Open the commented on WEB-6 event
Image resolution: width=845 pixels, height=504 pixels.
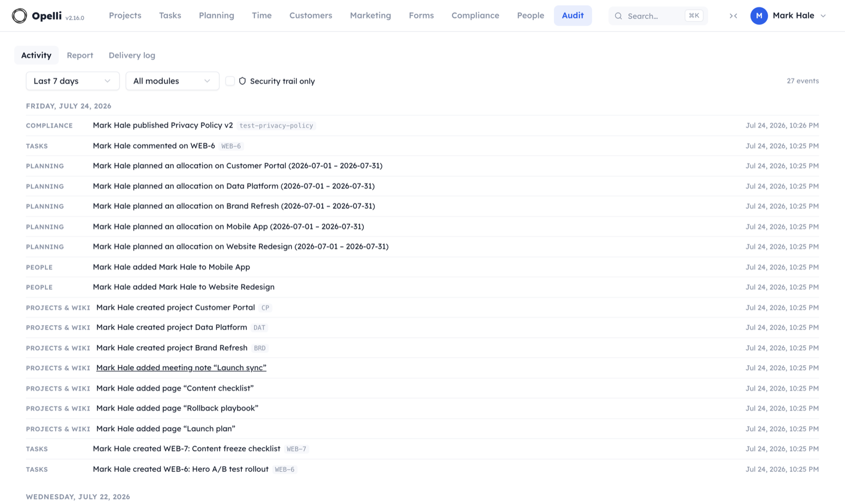click(154, 146)
